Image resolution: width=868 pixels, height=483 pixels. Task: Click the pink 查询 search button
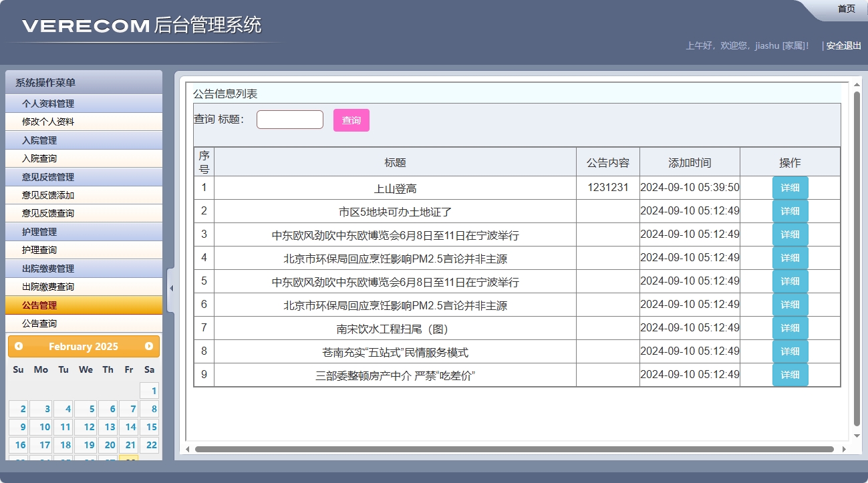pyautogui.click(x=351, y=120)
